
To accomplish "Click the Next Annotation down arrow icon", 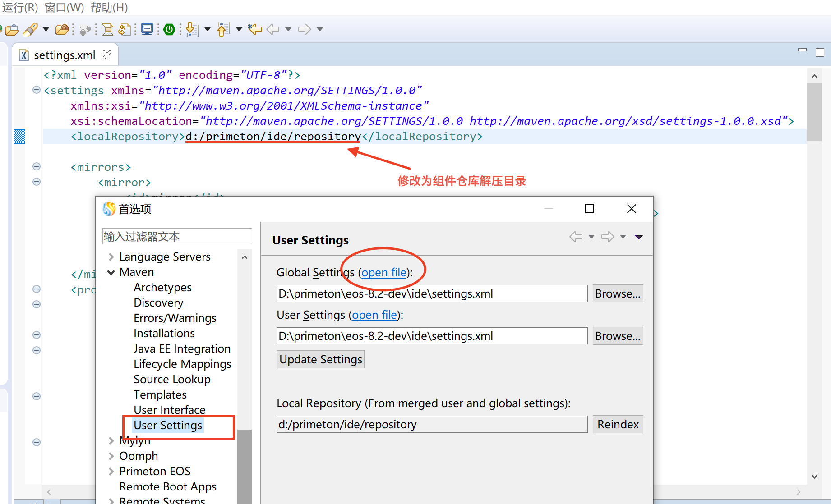I will click(x=191, y=30).
